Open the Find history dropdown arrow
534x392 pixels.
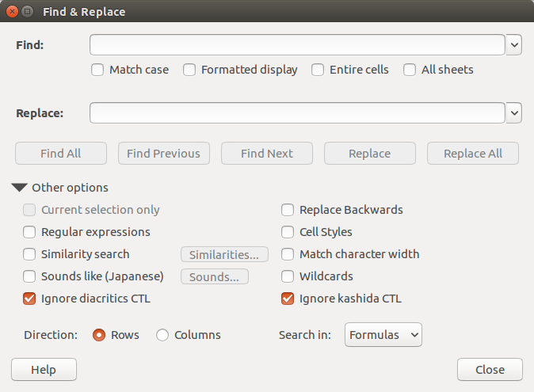coord(514,45)
